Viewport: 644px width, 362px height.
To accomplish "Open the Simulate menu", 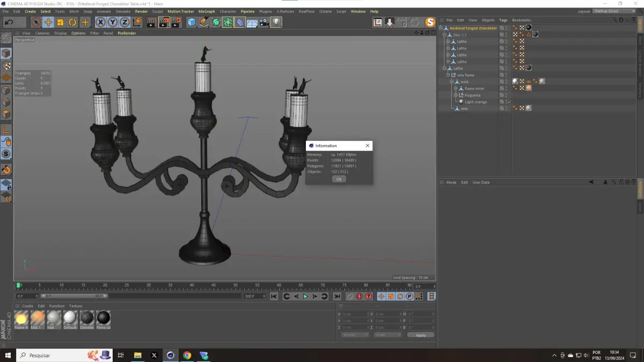I will pyautogui.click(x=123, y=11).
